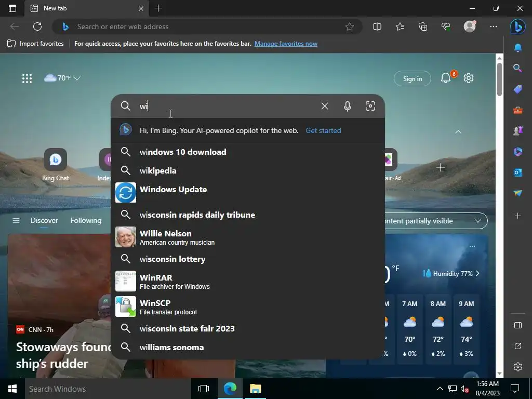
Task: Open content partially visible dropdown
Action: pos(436,221)
